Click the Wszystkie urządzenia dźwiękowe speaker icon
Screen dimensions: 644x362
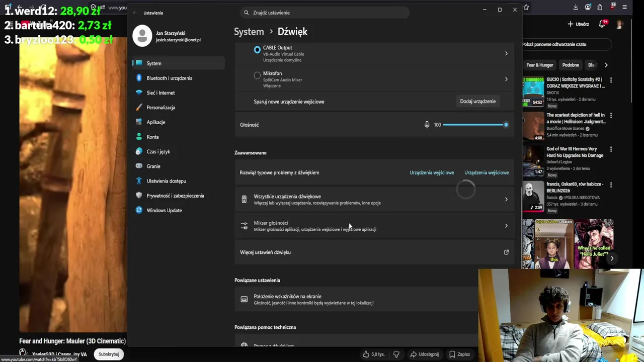pyautogui.click(x=244, y=200)
